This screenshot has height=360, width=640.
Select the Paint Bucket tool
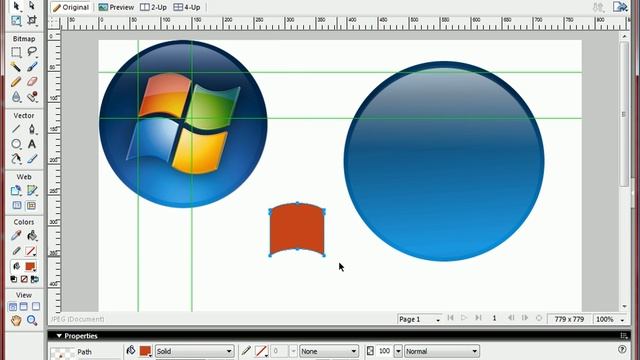click(32, 236)
